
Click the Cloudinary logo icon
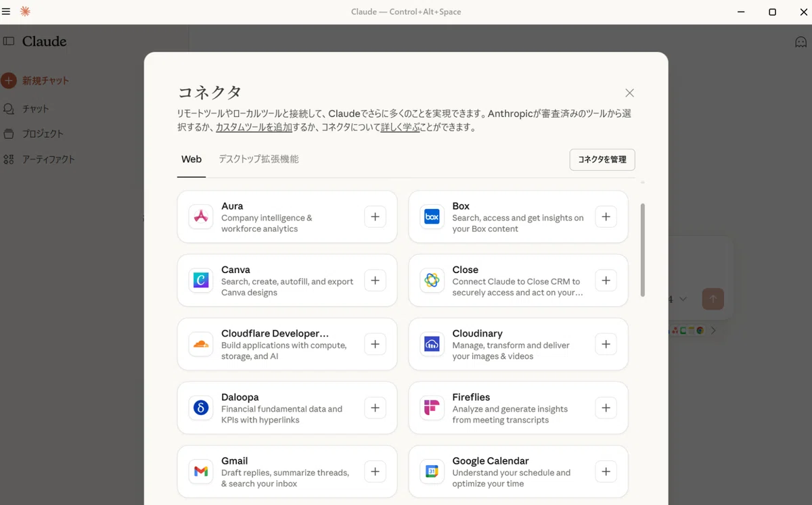click(432, 344)
